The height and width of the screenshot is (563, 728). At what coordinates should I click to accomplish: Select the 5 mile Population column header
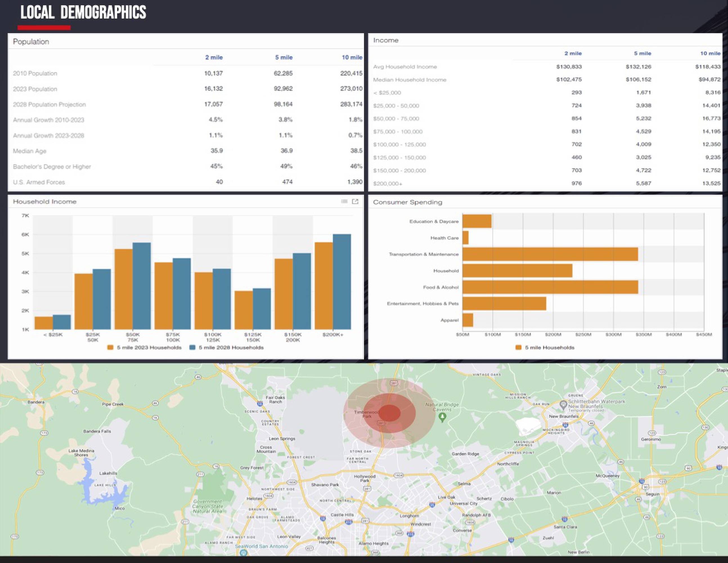[x=284, y=57]
